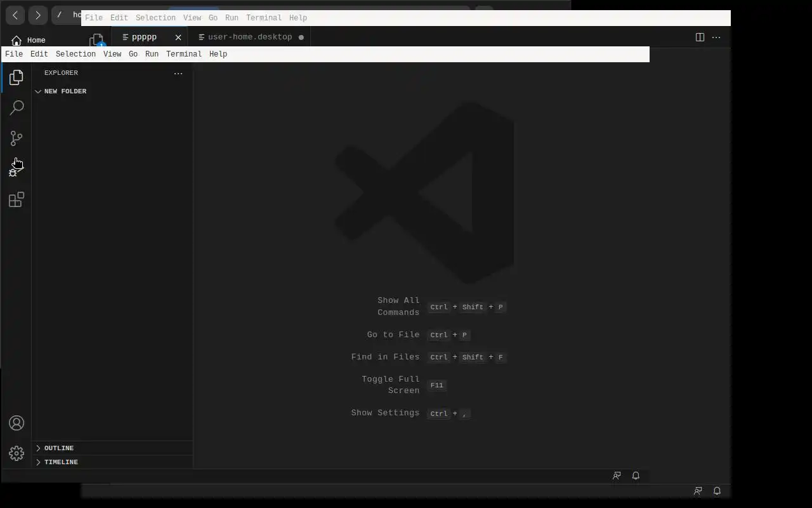Open Help menu in back VS Code window
The height and width of the screenshot is (508, 812).
point(298,18)
